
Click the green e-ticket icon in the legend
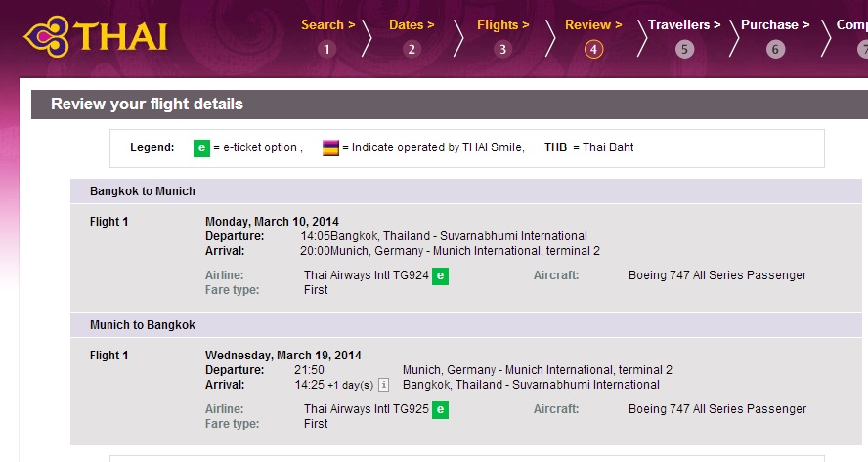click(201, 148)
